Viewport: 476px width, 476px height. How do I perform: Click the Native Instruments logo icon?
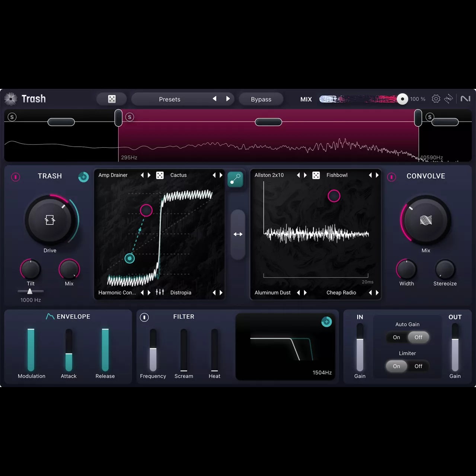coord(465,99)
